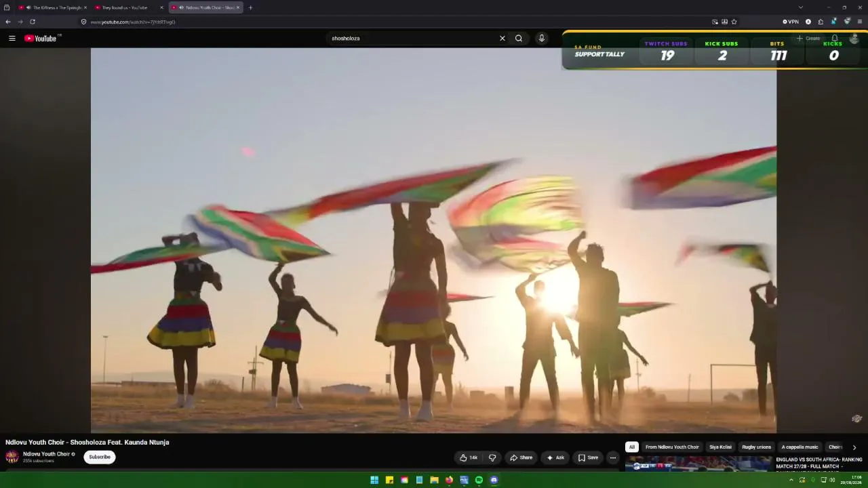The width and height of the screenshot is (868, 488).
Task: Select the Ndlovu Youth Choir Shosholoza tab
Action: pyautogui.click(x=205, y=7)
